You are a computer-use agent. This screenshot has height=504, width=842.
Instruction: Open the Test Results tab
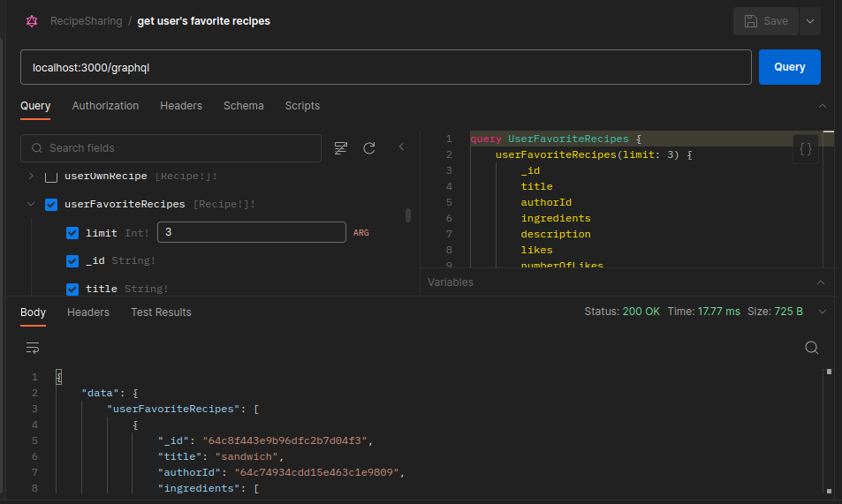click(x=161, y=312)
